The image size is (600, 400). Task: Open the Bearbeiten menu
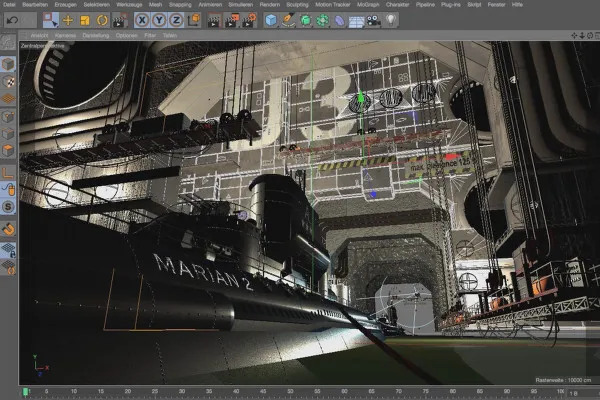click(35, 5)
